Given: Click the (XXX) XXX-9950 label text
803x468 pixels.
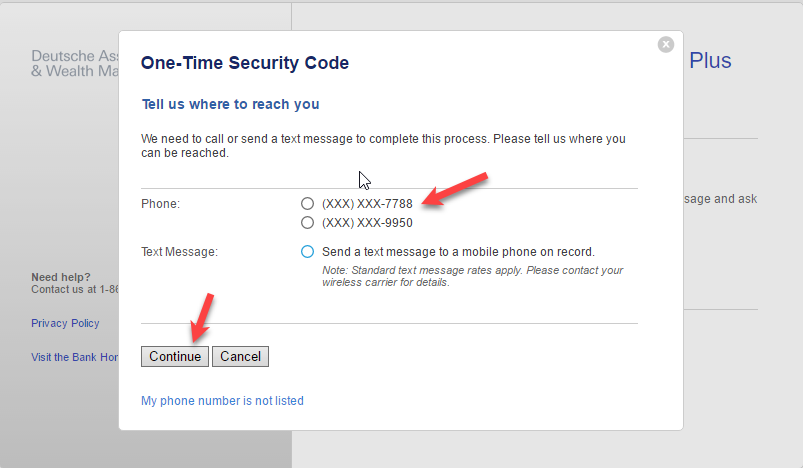Looking at the screenshot, I should coord(367,223).
